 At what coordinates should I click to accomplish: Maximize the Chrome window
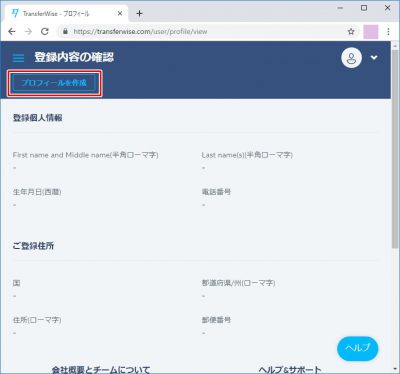click(364, 8)
